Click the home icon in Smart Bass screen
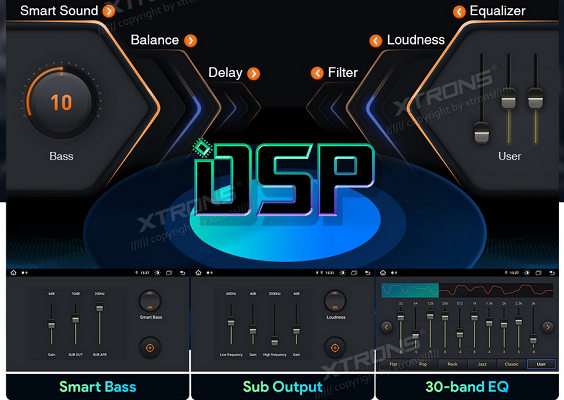Viewport: 564px width, 400px height. (x=14, y=273)
